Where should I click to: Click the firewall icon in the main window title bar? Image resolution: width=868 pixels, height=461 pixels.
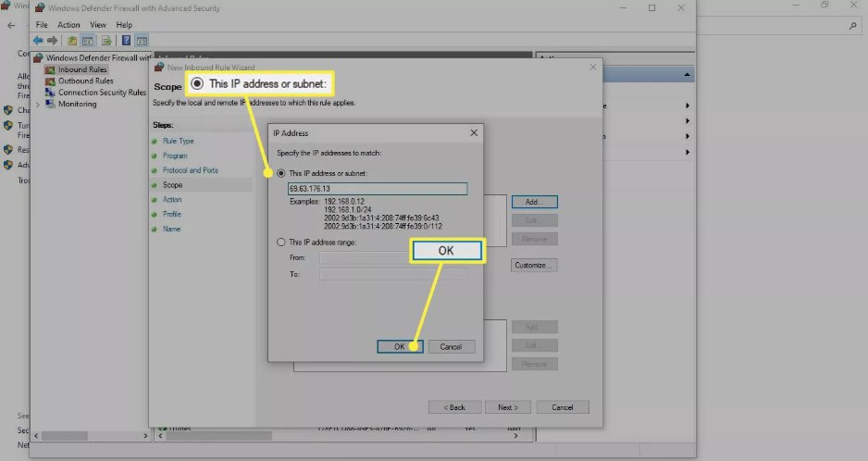(x=40, y=8)
